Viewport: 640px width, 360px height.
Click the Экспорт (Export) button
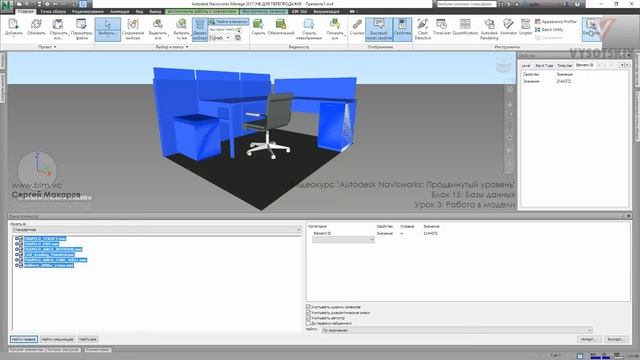[x=616, y=339]
